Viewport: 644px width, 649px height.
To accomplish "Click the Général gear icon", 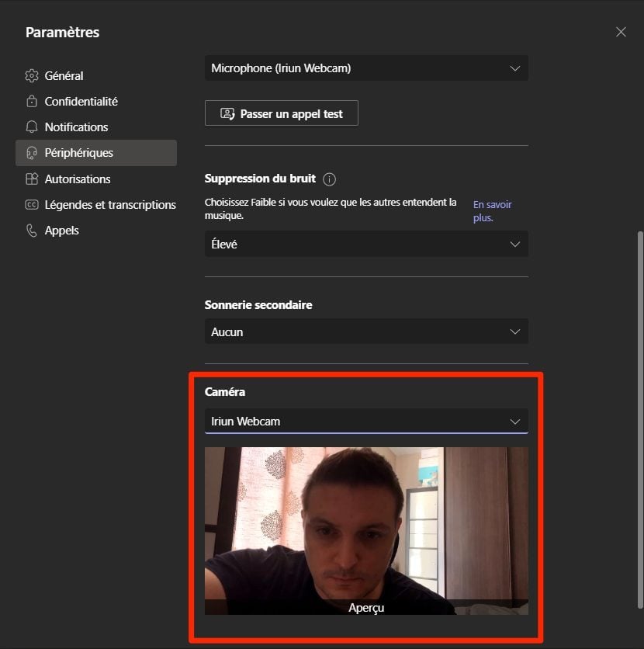I will click(x=32, y=76).
